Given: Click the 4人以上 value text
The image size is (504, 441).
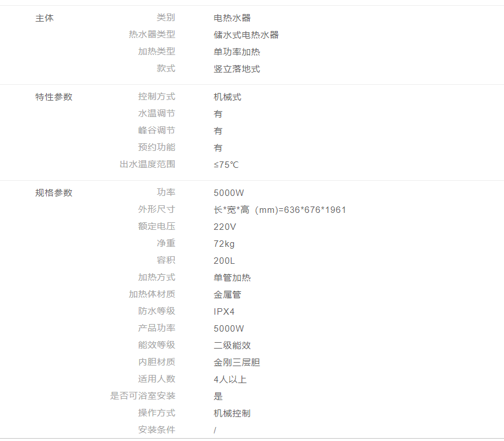Looking at the screenshot, I should click(x=230, y=380).
